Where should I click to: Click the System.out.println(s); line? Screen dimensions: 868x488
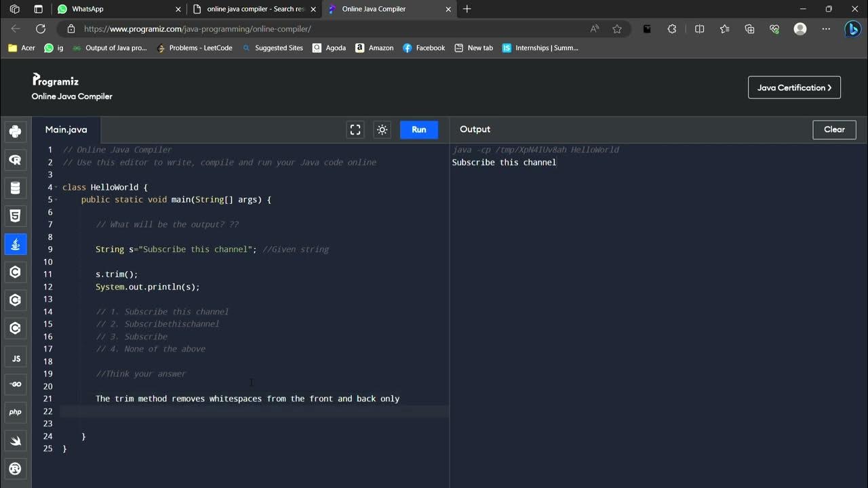[148, 287]
